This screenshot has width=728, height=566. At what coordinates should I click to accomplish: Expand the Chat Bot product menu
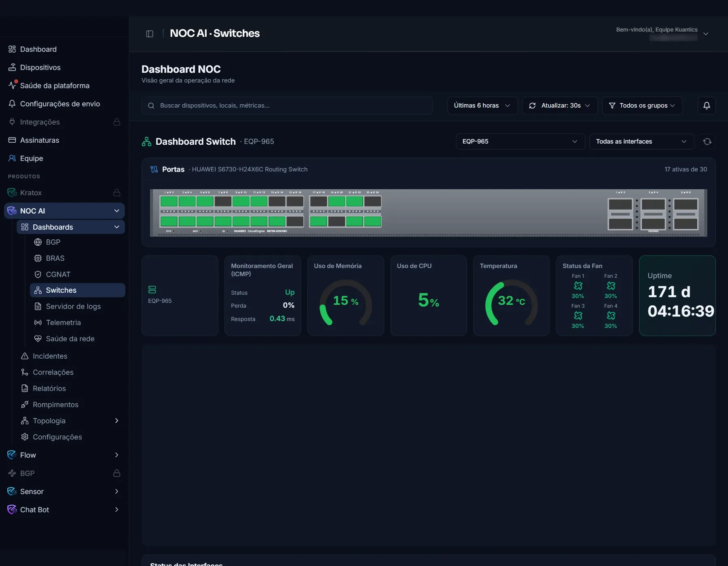117,510
